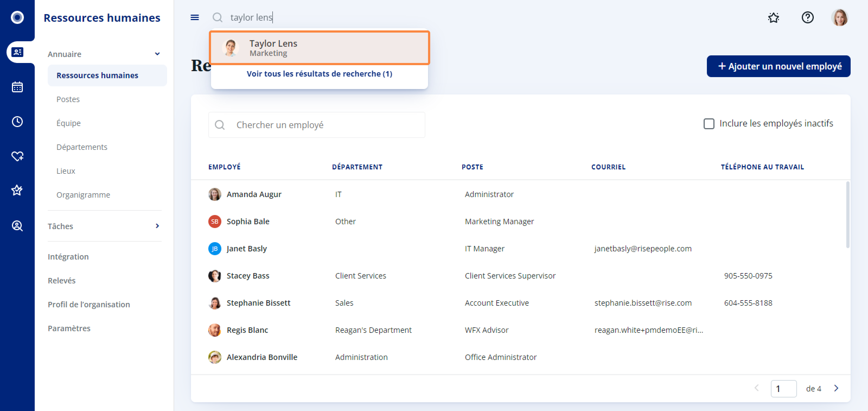Click the top search magnifier icon
868x411 pixels.
[x=217, y=17]
